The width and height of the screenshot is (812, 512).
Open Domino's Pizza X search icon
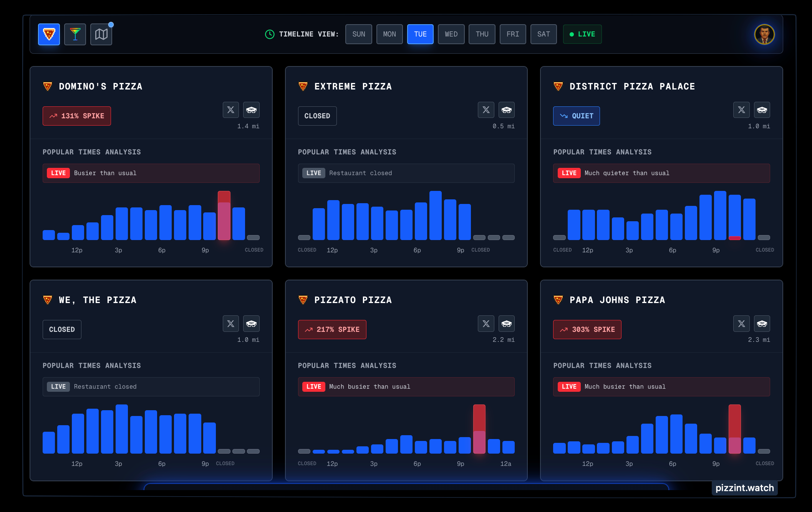(231, 110)
